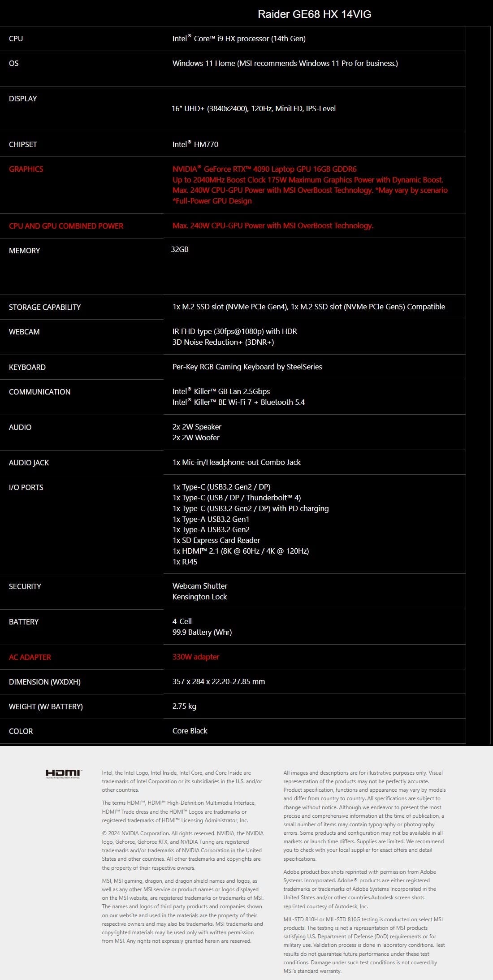This screenshot has width=493, height=980.
Task: Click the 2.75 kg weight value
Action: click(x=184, y=706)
